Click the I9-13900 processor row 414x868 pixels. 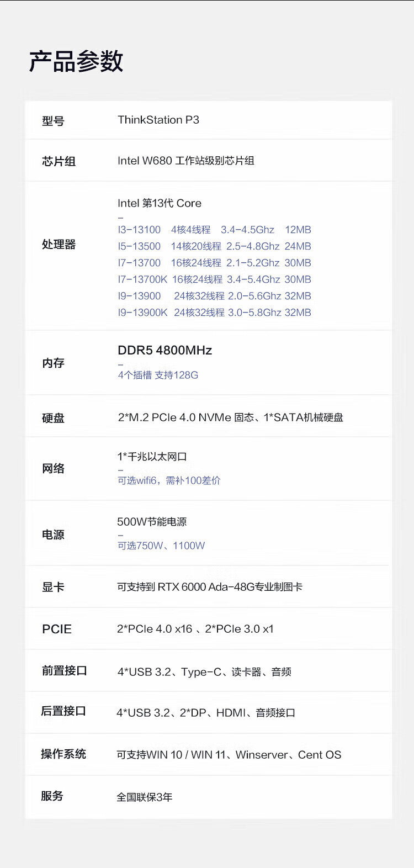point(214,296)
